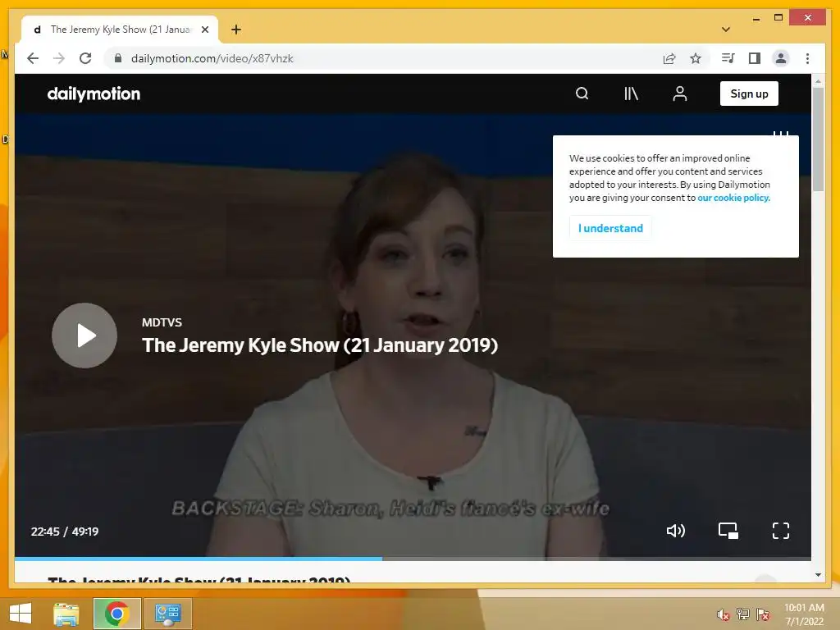Open the taskbar clock and date
This screenshot has width=840, height=630.
pos(804,614)
